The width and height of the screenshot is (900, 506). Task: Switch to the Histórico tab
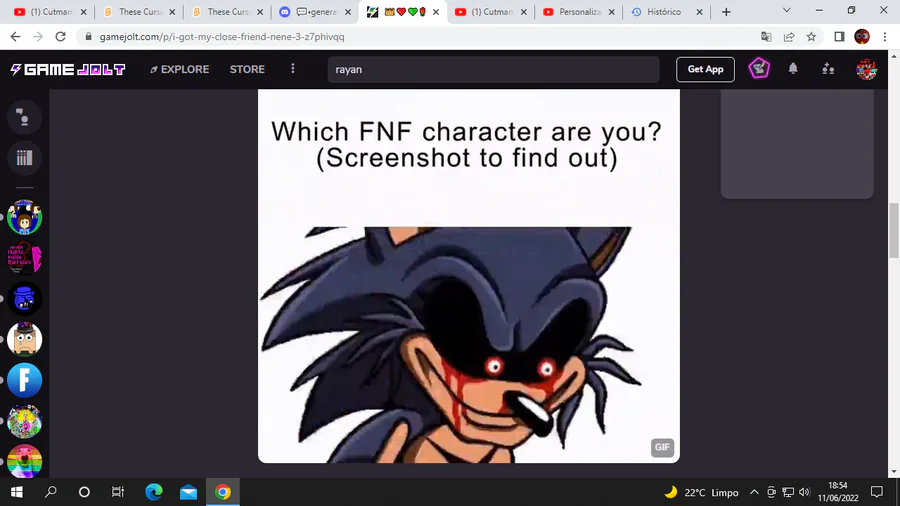pyautogui.click(x=666, y=11)
